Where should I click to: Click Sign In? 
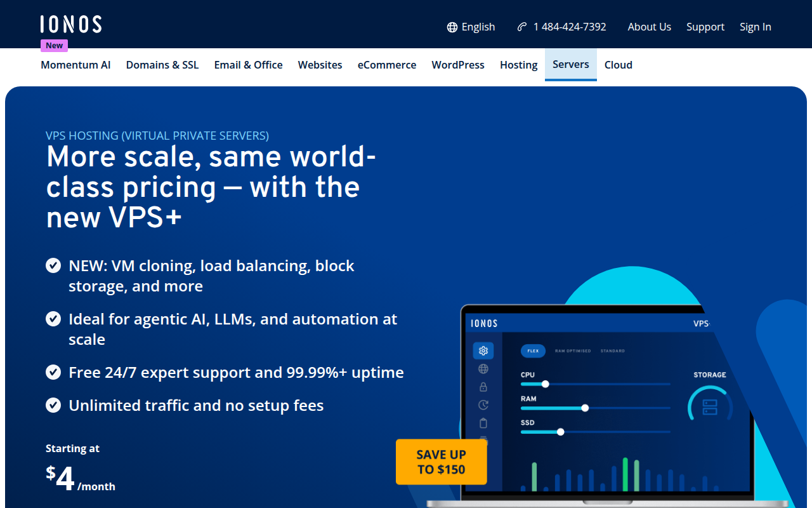[x=755, y=27]
